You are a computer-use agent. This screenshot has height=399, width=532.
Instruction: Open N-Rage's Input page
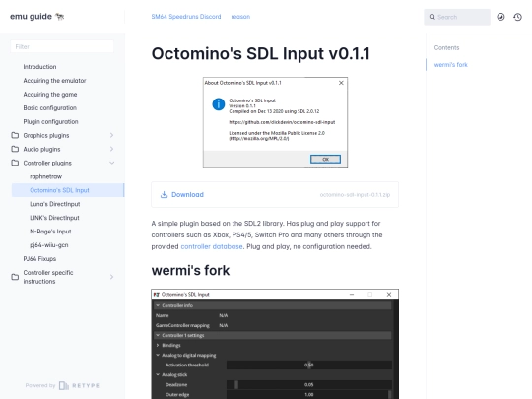click(x=50, y=232)
